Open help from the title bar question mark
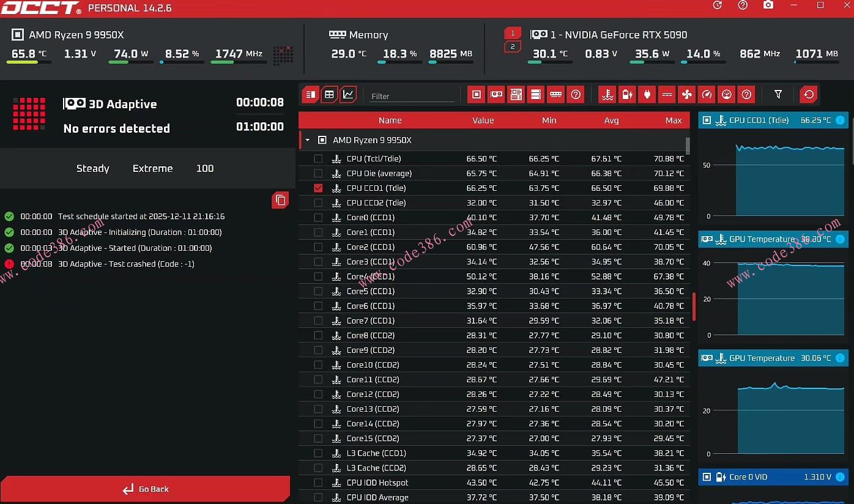The height and width of the screenshot is (504, 854). tap(743, 5)
